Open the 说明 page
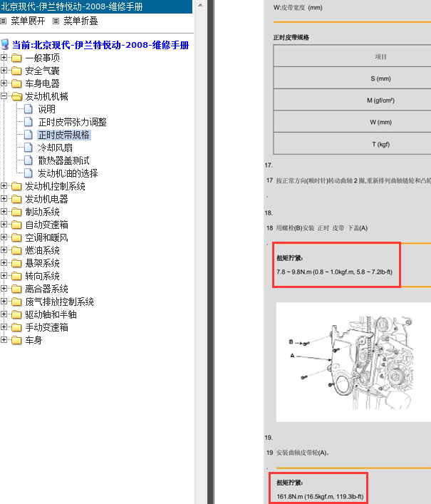The image size is (431, 504). click(x=46, y=109)
